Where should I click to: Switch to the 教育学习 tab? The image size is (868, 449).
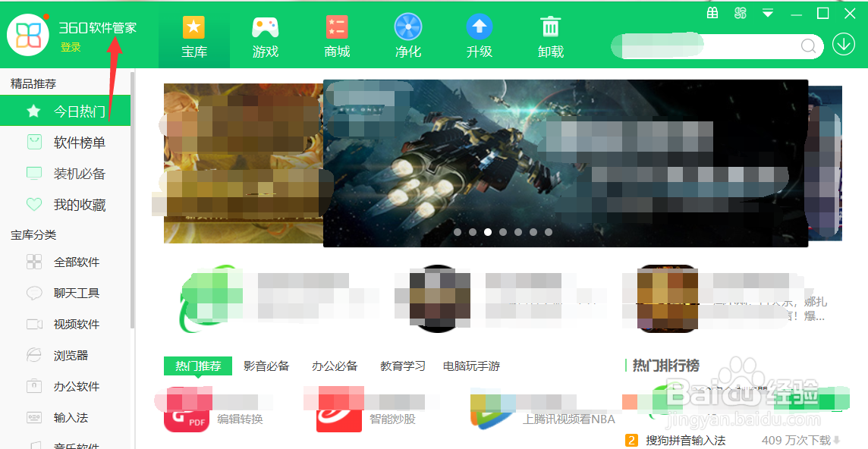(401, 366)
